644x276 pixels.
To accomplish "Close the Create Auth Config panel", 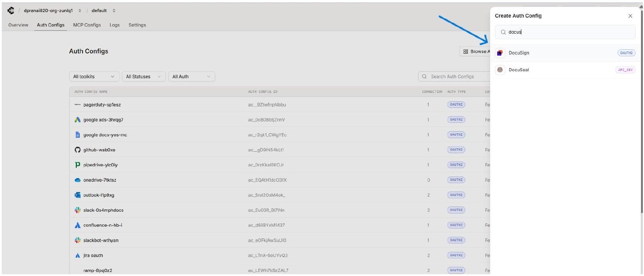I will [630, 16].
